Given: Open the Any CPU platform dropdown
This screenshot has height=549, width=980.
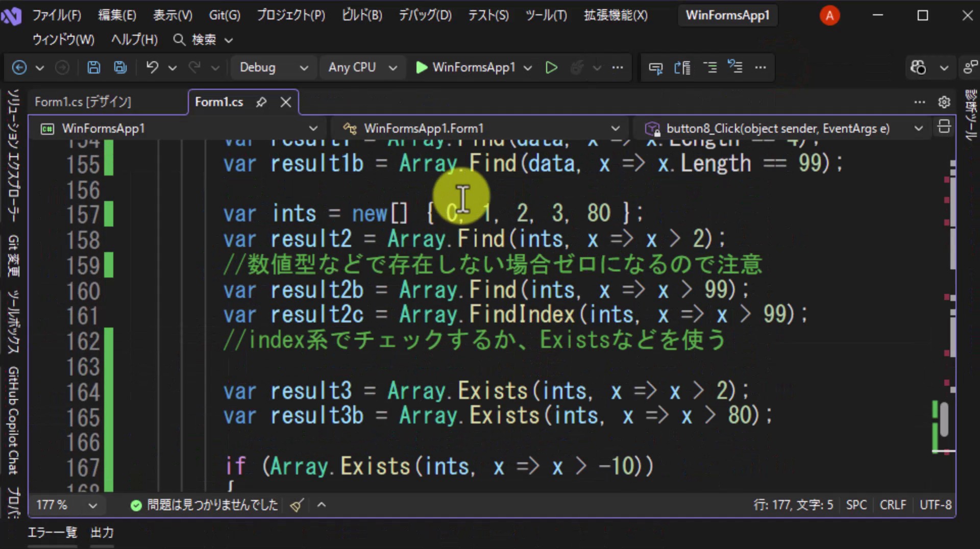Looking at the screenshot, I should (x=362, y=67).
